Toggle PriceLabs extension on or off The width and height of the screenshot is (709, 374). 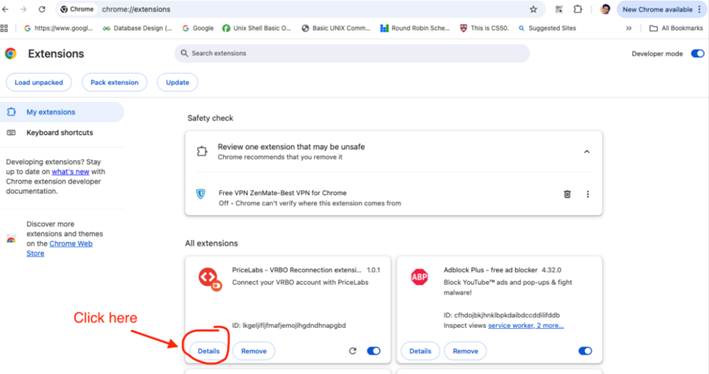pyautogui.click(x=373, y=351)
